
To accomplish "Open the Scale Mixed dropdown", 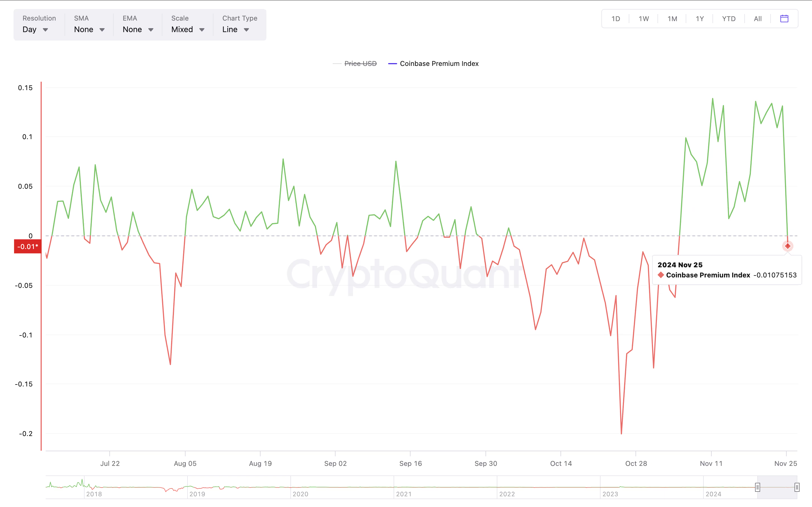I will [x=187, y=30].
